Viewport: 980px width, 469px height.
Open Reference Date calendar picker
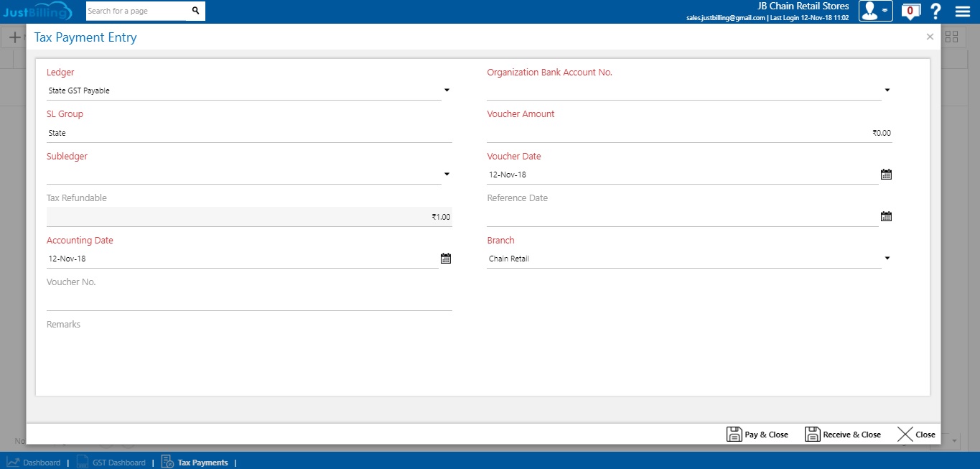pyautogui.click(x=886, y=216)
